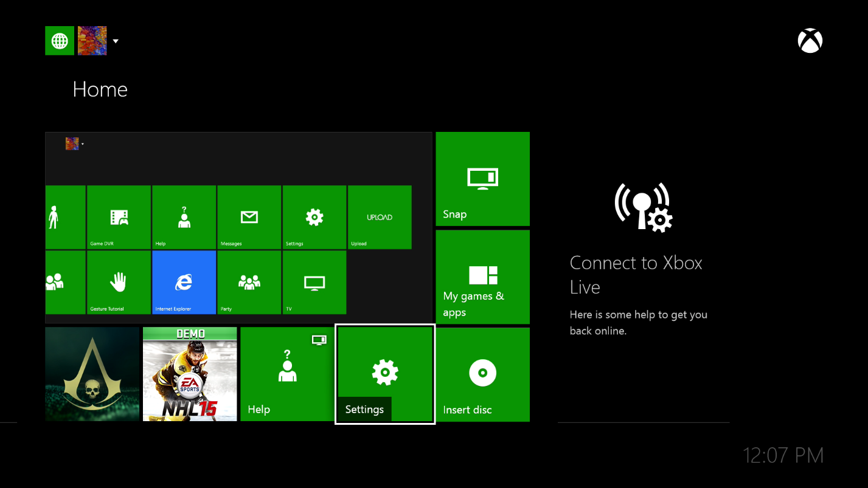
Task: Click the Xbox logo in the corner
Action: (810, 41)
